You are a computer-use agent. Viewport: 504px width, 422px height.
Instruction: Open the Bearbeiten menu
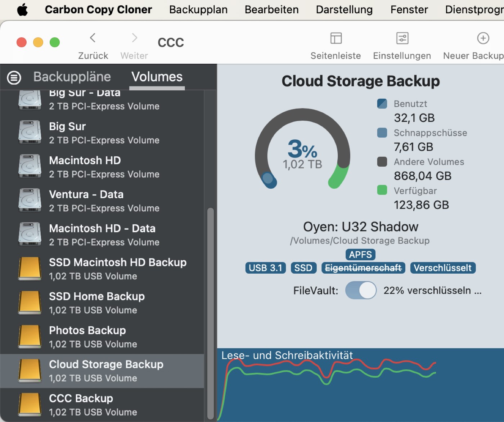[272, 10]
